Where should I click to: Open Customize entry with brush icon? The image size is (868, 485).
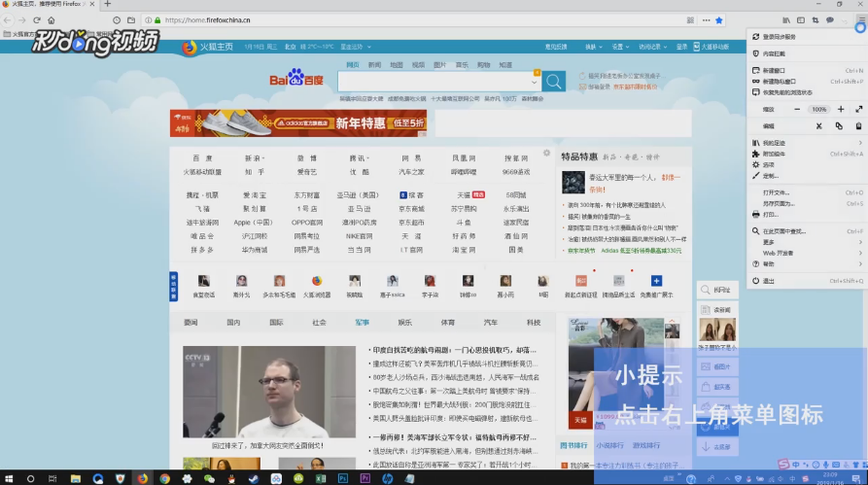point(808,176)
